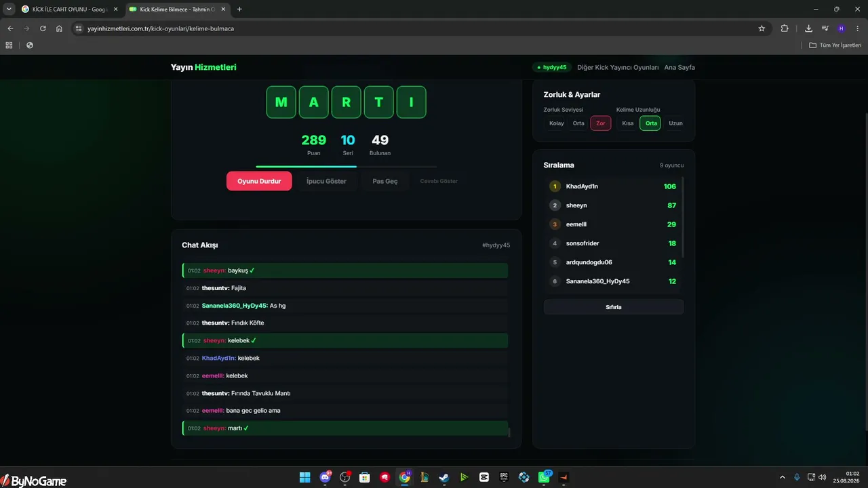Open League of Legends taskbar icon
Screen dimensions: 868x488
425,477
